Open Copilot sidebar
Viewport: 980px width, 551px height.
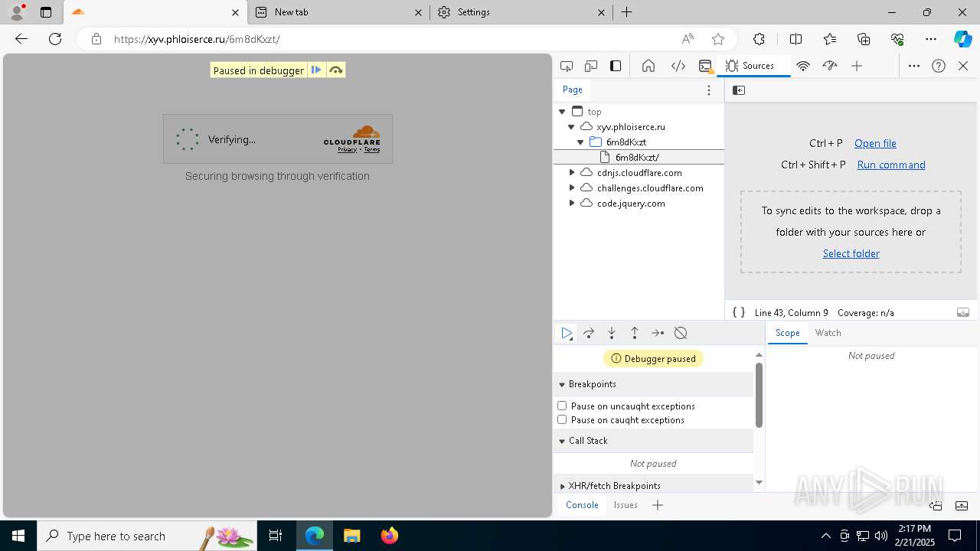coord(962,39)
